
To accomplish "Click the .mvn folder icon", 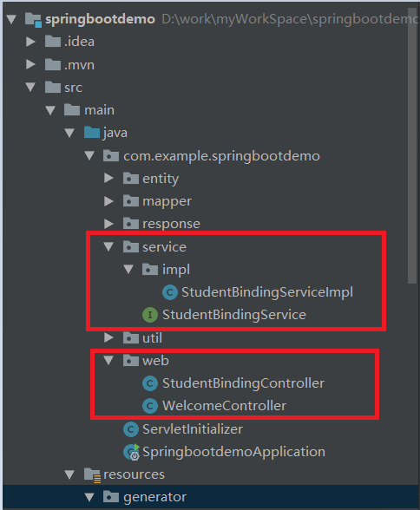I will click(53, 64).
